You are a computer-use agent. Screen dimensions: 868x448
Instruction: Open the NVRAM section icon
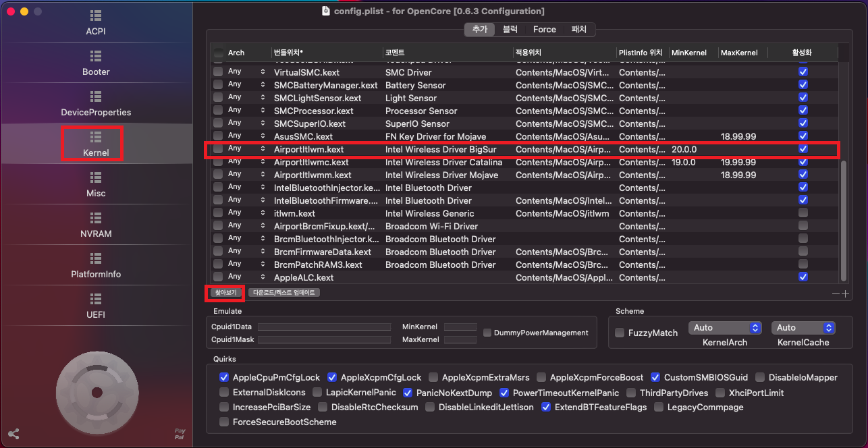[96, 217]
